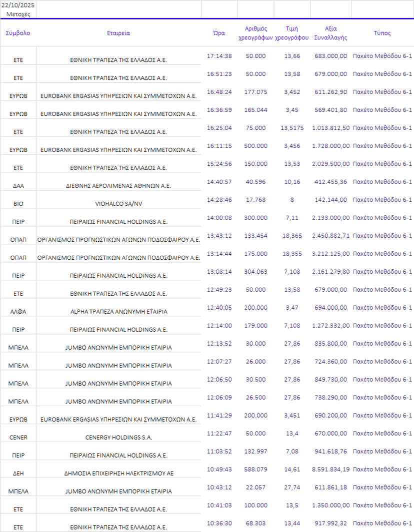Click quantity 500.000
414x532 pixels.
point(255,146)
